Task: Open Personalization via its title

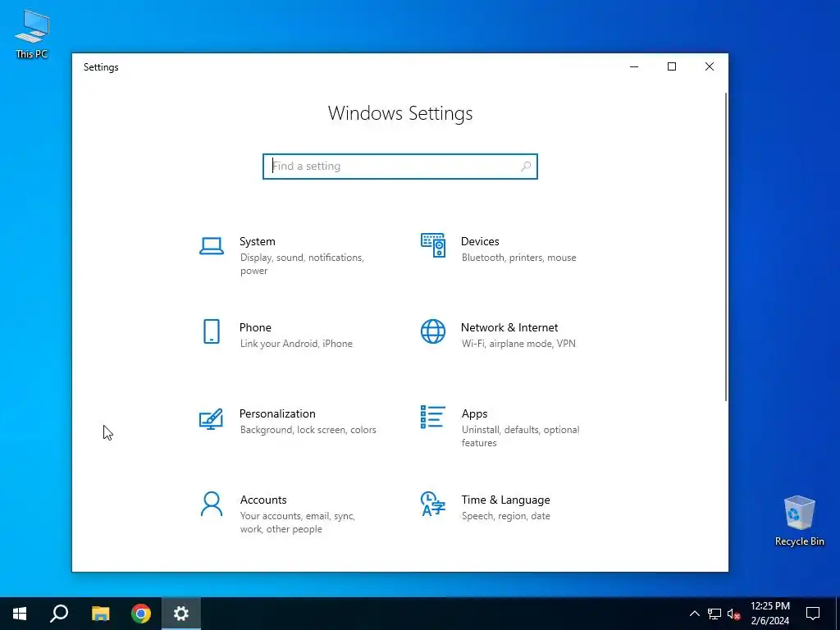Action: pyautogui.click(x=277, y=413)
